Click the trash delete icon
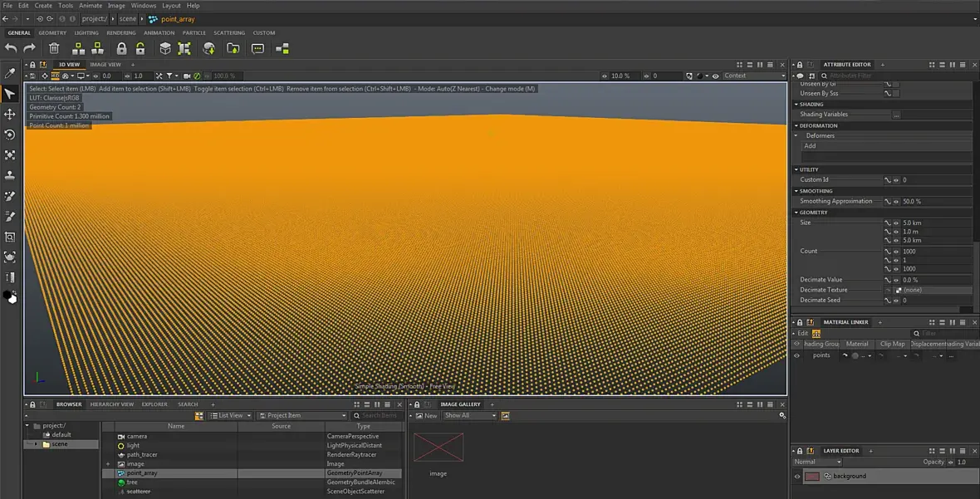 pyautogui.click(x=54, y=49)
